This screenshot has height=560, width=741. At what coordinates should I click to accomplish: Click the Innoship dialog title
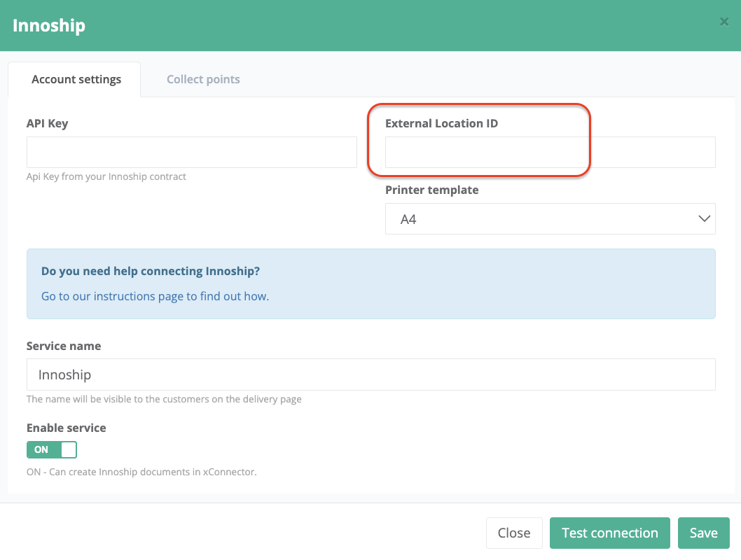click(x=49, y=25)
